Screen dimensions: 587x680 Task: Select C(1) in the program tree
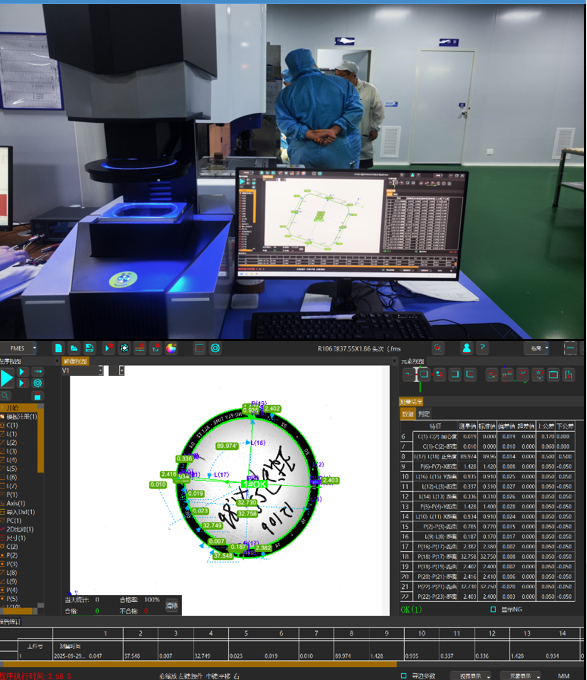tap(12, 425)
